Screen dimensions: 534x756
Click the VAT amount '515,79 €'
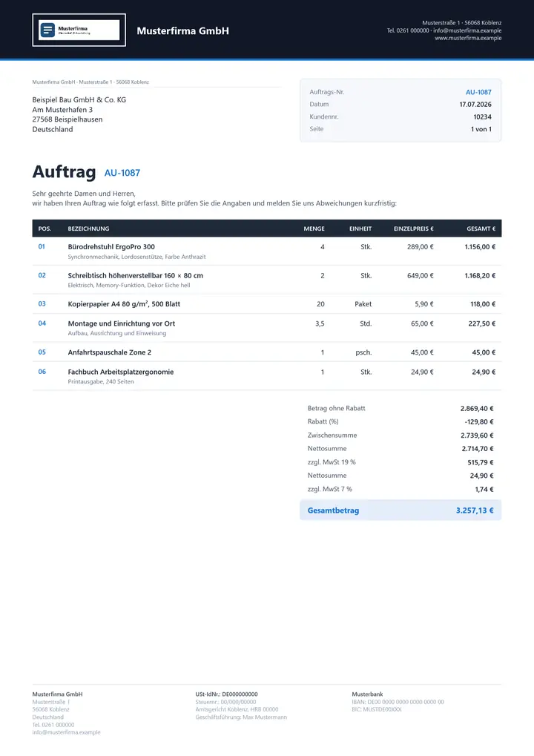click(481, 462)
